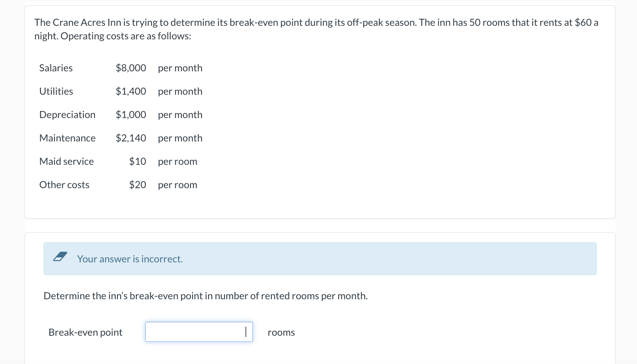Screen dimensions: 637x364
Task: Click the 'rooms' unit label
Action: tap(281, 332)
